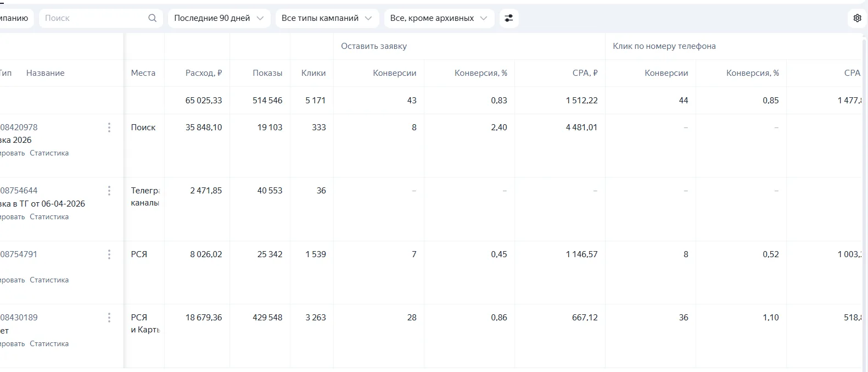Viewport: 868px width, 372px height.
Task: Click inside the Поиск search field
Action: pyautogui.click(x=93, y=18)
